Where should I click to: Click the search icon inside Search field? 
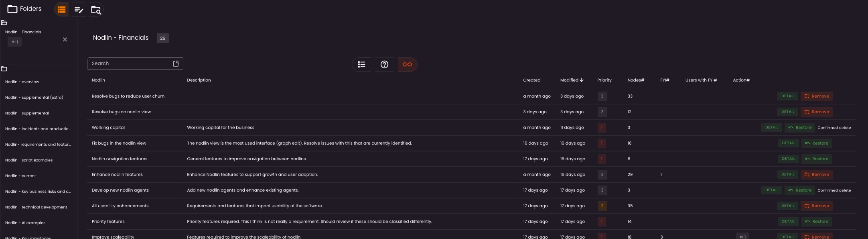pos(176,63)
